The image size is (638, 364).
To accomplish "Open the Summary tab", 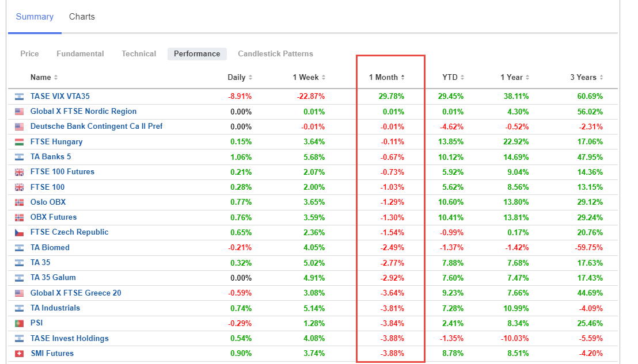I will (x=35, y=17).
